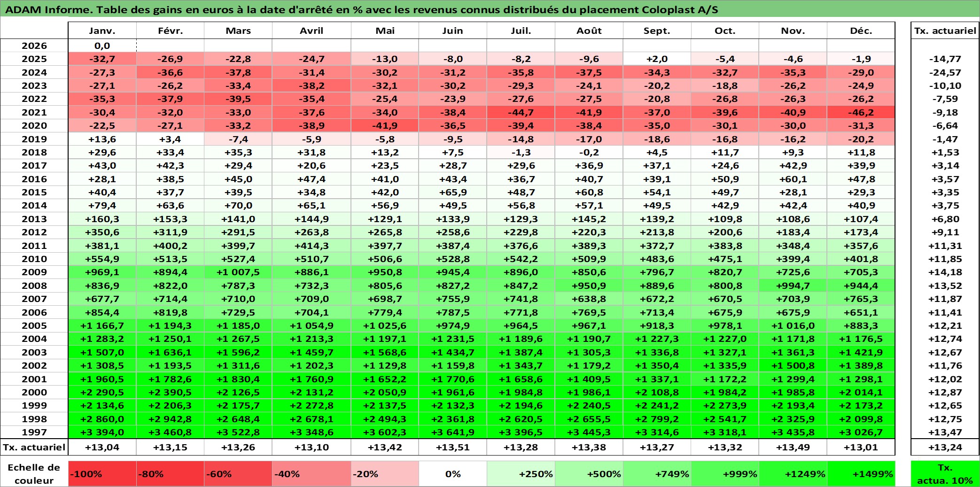Click the overall actuarial rate +13,24
The width and height of the screenshot is (980, 487).
(x=945, y=447)
